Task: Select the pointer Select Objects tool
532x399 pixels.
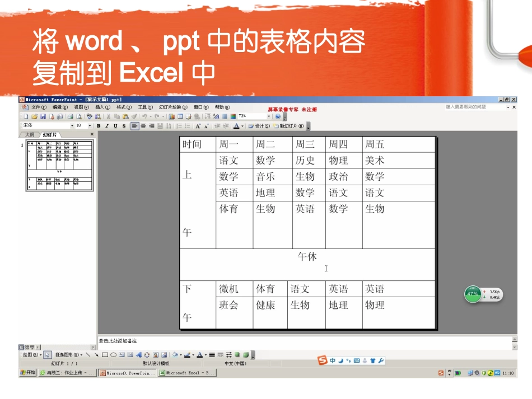Action: 47,355
